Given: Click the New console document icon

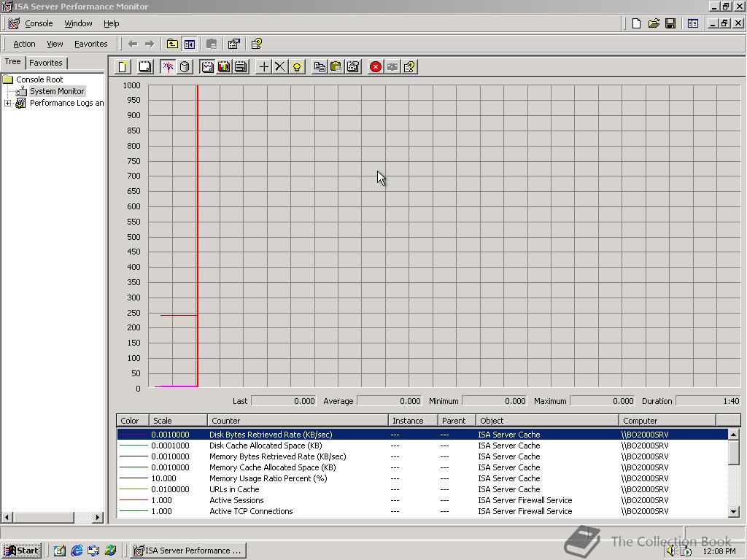Looking at the screenshot, I should coord(636,23).
